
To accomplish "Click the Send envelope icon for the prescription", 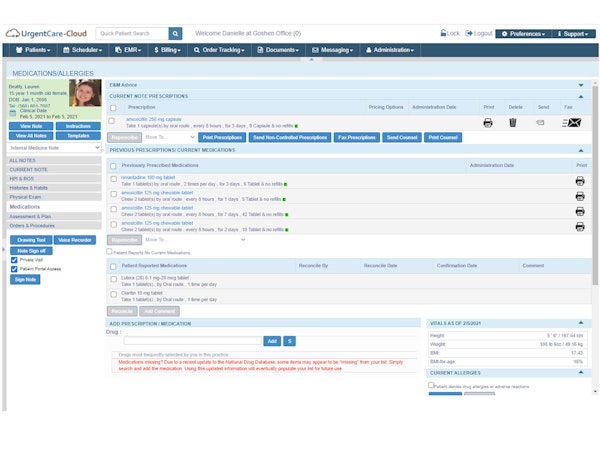I will tap(541, 123).
